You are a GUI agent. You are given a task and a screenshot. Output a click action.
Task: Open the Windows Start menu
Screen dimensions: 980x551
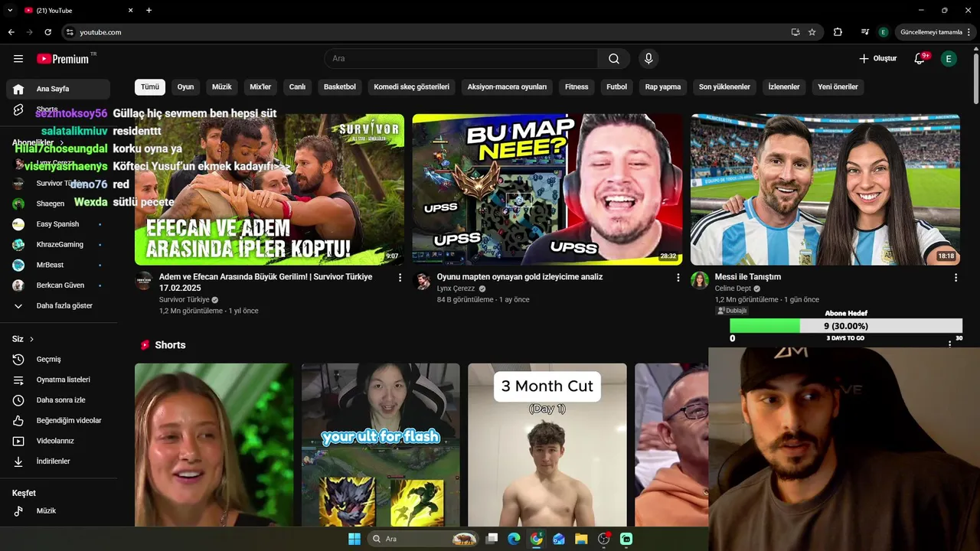point(354,539)
